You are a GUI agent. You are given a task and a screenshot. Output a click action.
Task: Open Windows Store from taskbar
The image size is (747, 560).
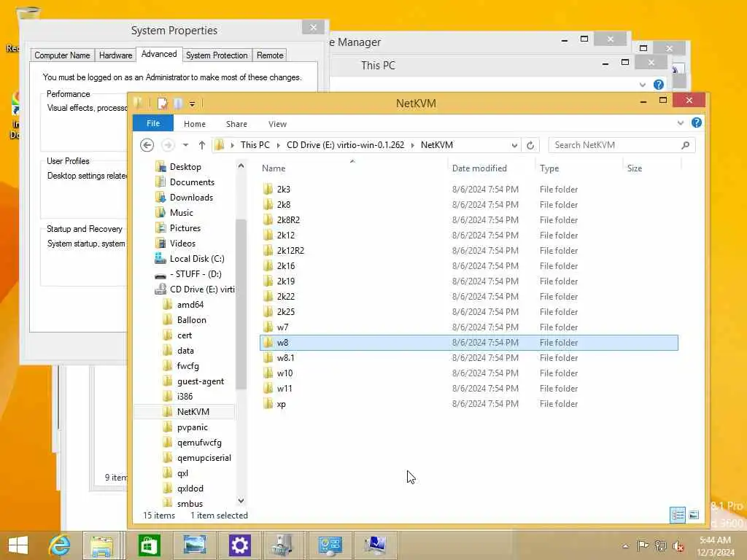149,545
